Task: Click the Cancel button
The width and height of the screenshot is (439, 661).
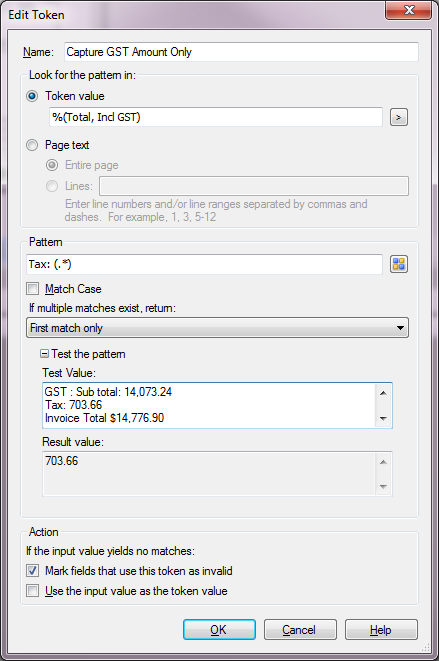Action: tap(300, 629)
